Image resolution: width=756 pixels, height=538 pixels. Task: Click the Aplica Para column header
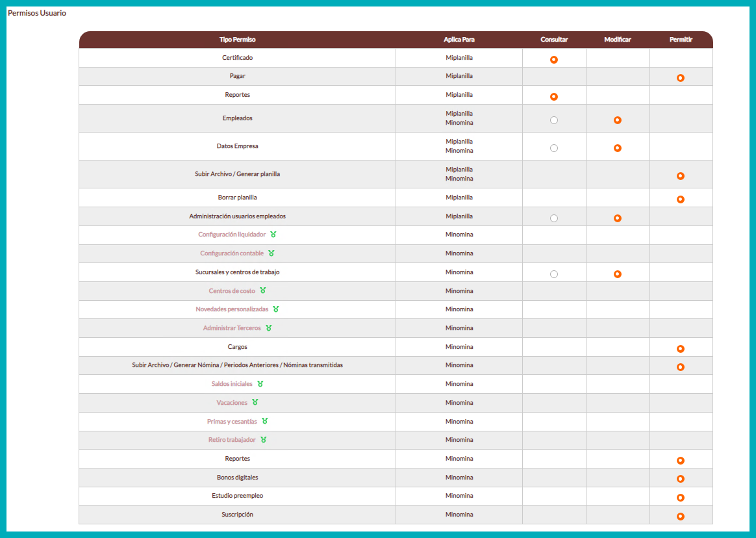click(x=459, y=40)
